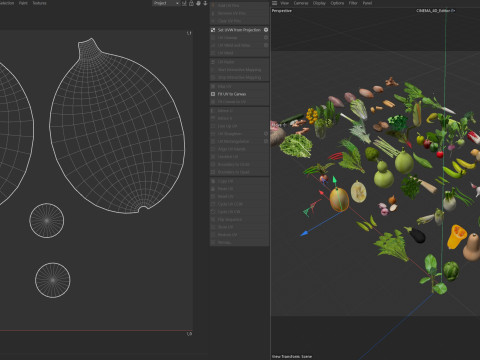480x360 pixels.
Task: Open the Textures menu in UV editor
Action: [x=39, y=3]
